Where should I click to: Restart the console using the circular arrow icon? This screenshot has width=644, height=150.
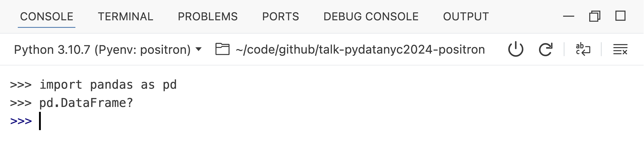coord(546,49)
